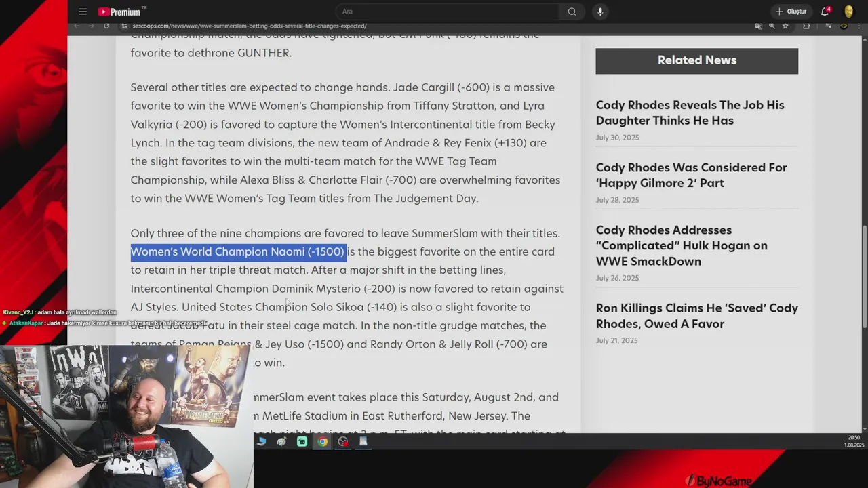
Task: Click the YouTube search magnifier button
Action: click(572, 12)
